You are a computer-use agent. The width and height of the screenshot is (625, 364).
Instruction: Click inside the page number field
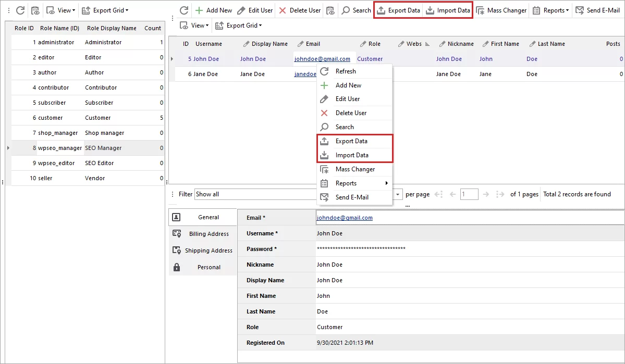pos(469,194)
